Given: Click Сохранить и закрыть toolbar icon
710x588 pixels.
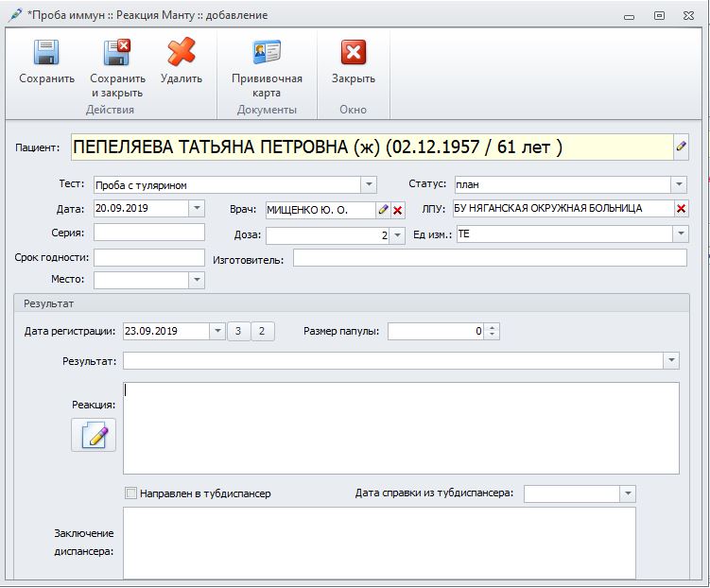Looking at the screenshot, I should point(117,53).
